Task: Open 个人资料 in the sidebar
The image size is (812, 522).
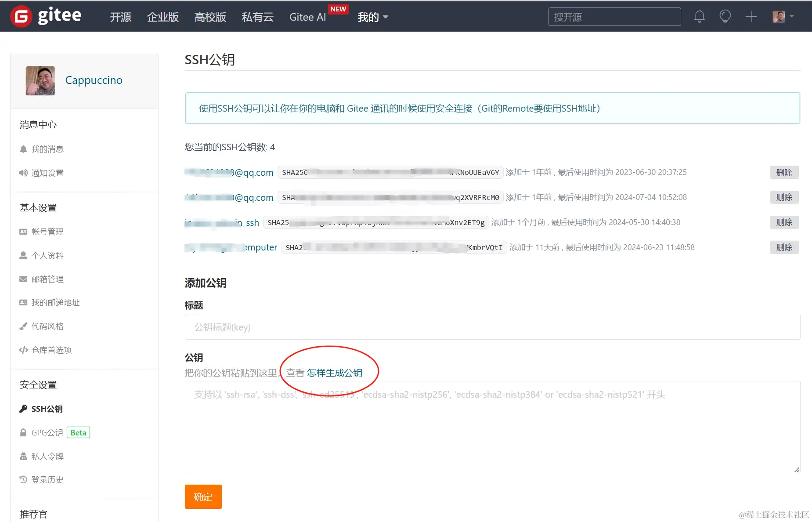Action: [x=47, y=255]
